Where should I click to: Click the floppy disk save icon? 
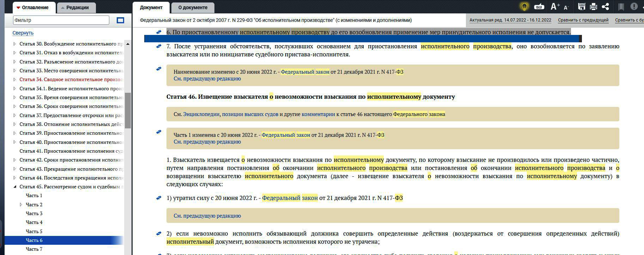582,7
